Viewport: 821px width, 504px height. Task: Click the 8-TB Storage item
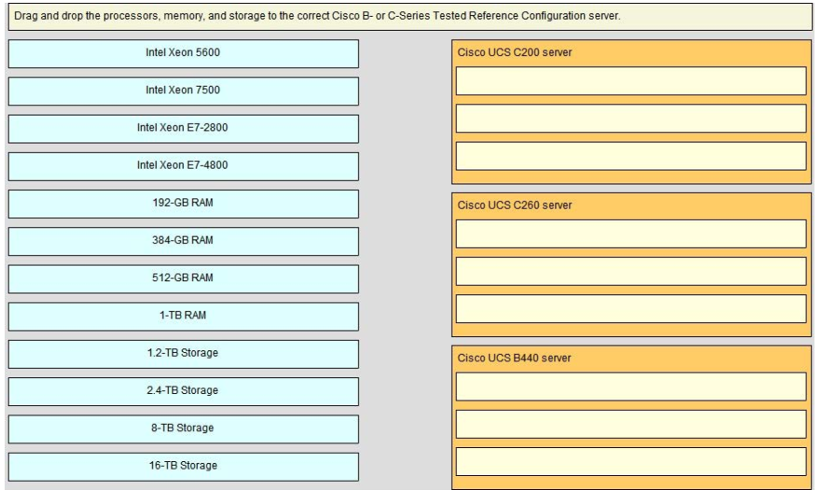[184, 429]
